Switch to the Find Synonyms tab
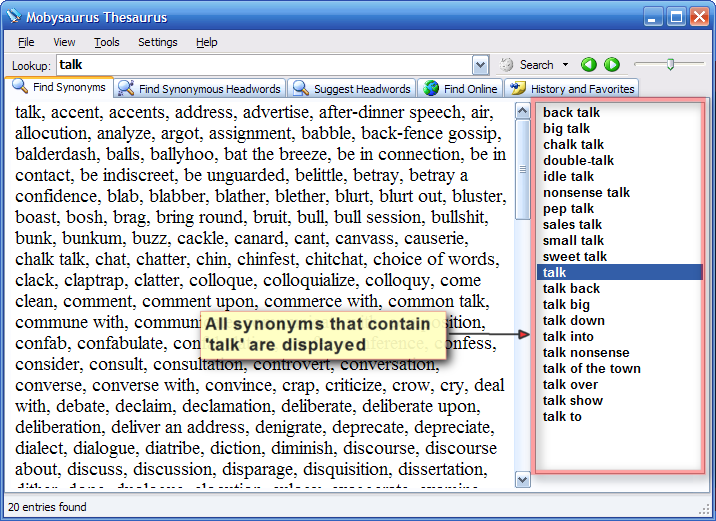The width and height of the screenshot is (716, 521). [59, 87]
